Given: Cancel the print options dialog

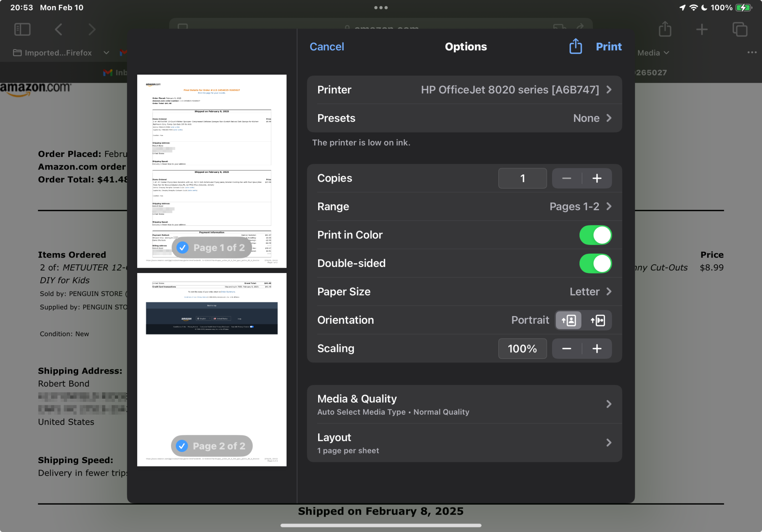Looking at the screenshot, I should pos(327,46).
